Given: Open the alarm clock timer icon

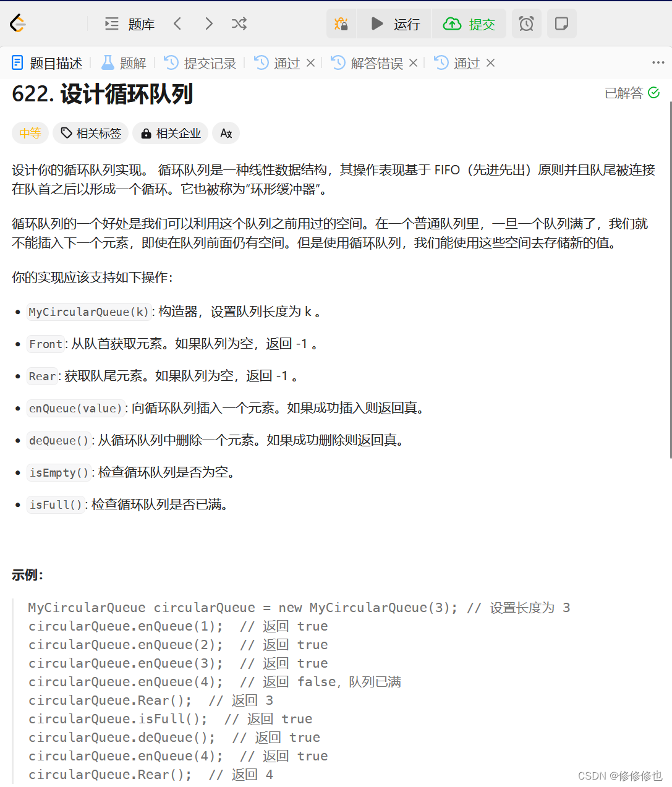Looking at the screenshot, I should click(526, 24).
